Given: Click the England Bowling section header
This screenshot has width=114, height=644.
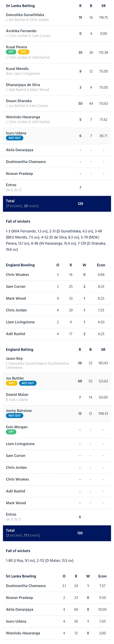Looking at the screenshot, I should tap(20, 265).
